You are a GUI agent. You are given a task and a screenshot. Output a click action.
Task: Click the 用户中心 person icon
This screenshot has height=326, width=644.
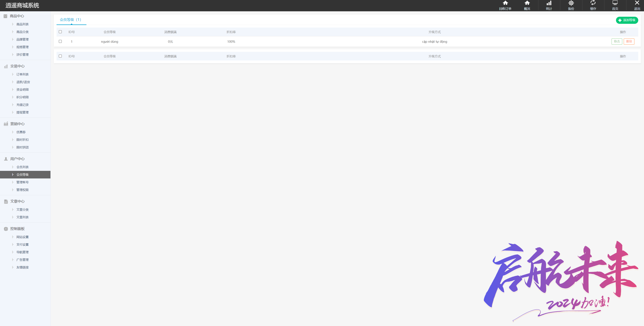click(6, 159)
